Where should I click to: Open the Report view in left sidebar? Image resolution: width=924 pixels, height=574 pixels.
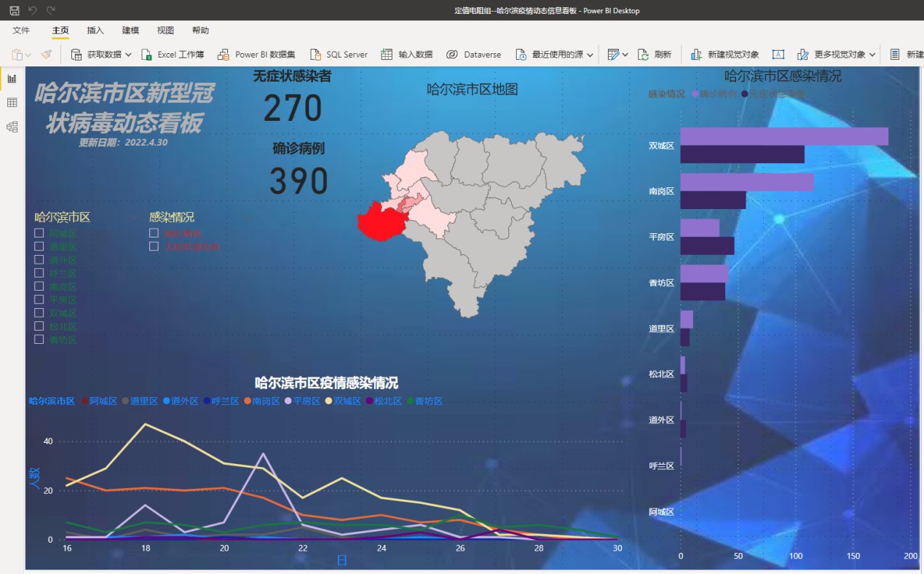[12, 79]
